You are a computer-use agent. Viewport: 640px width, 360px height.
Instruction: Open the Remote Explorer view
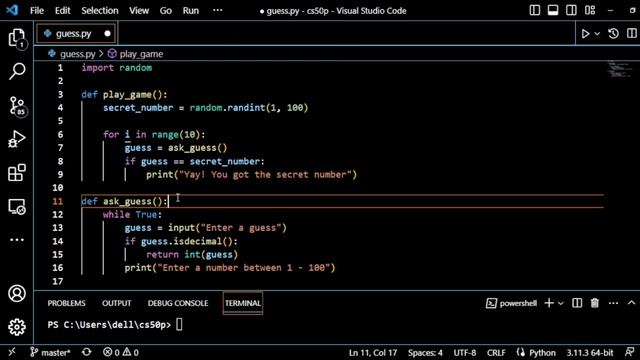pos(17,207)
